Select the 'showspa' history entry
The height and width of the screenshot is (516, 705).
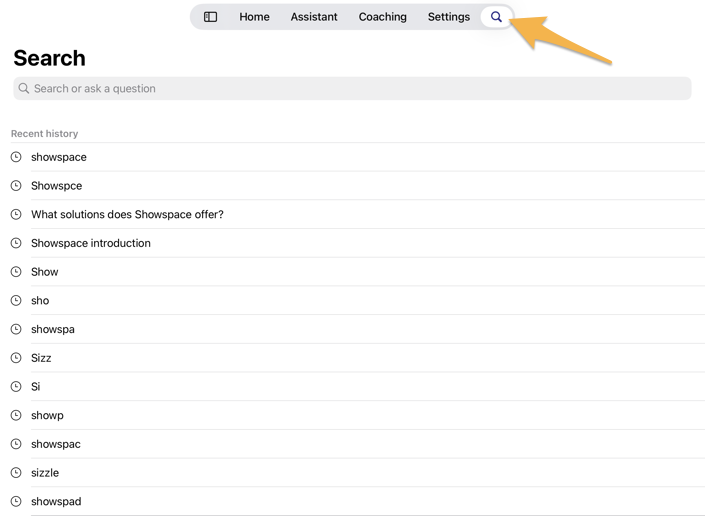357,329
